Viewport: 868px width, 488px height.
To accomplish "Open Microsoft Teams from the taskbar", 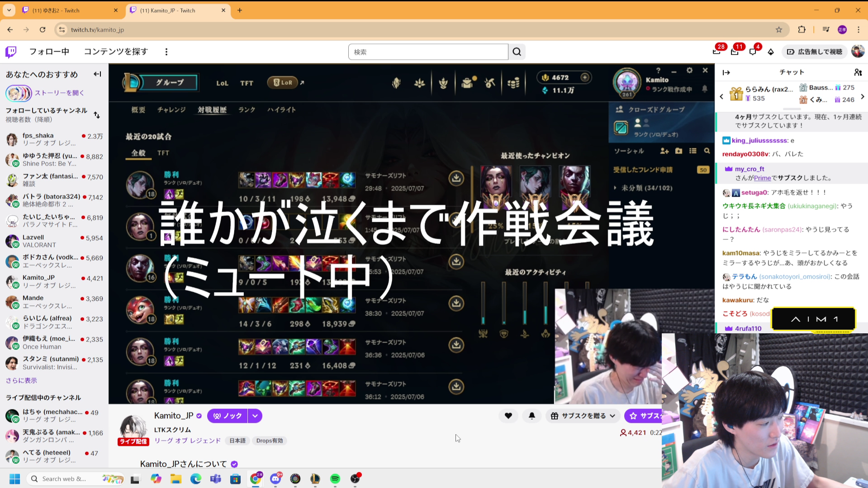I will pyautogui.click(x=216, y=479).
